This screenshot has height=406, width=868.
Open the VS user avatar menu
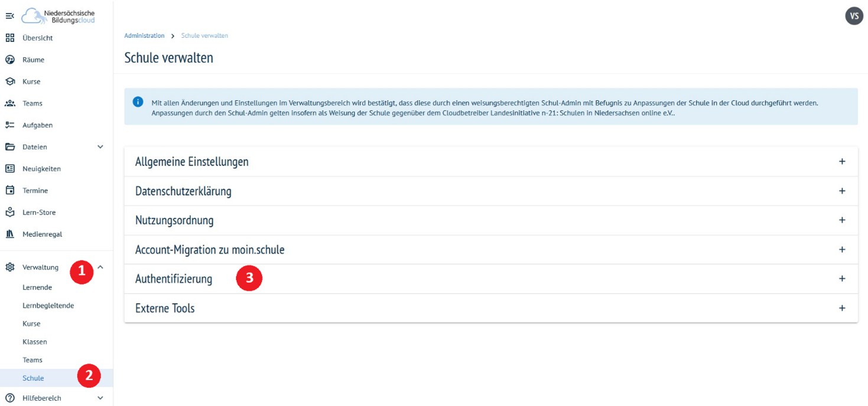pos(854,16)
